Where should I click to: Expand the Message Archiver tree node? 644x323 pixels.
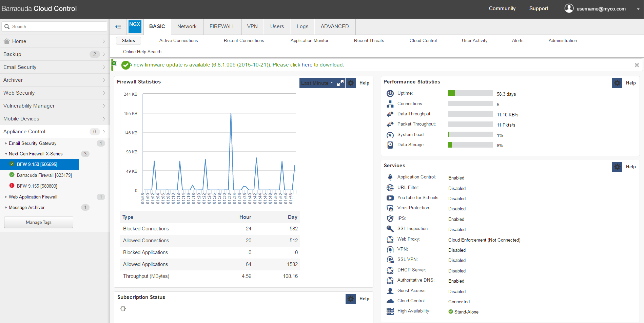point(6,207)
